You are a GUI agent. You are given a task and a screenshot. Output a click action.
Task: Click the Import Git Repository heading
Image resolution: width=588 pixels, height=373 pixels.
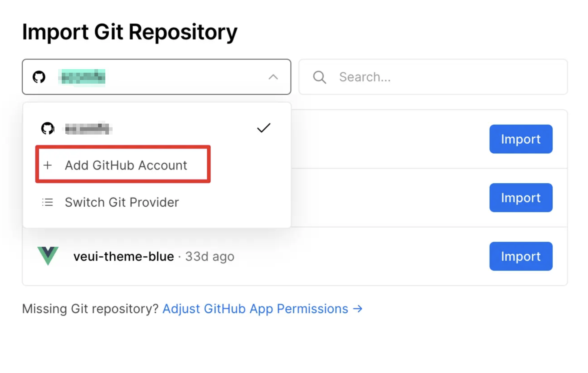coord(130,32)
